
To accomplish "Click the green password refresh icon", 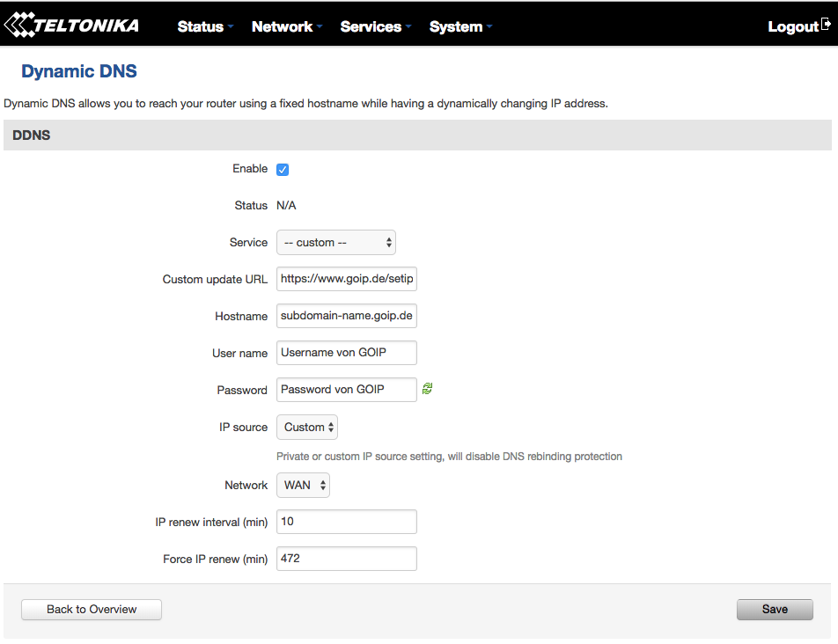I will (428, 389).
